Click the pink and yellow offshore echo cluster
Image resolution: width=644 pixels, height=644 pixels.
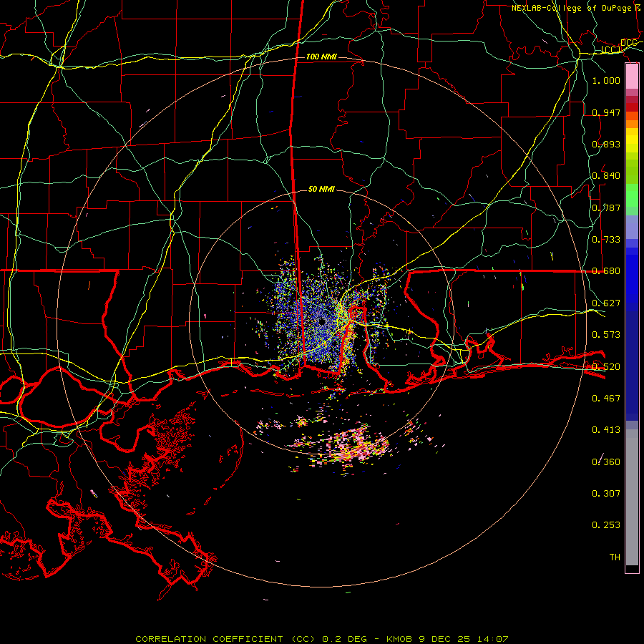[x=353, y=445]
